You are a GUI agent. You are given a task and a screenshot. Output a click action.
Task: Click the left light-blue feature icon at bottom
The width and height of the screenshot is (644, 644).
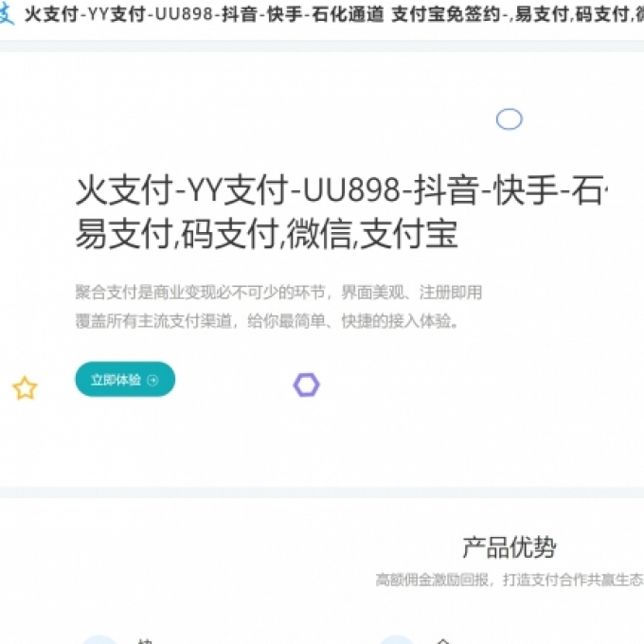point(99,639)
